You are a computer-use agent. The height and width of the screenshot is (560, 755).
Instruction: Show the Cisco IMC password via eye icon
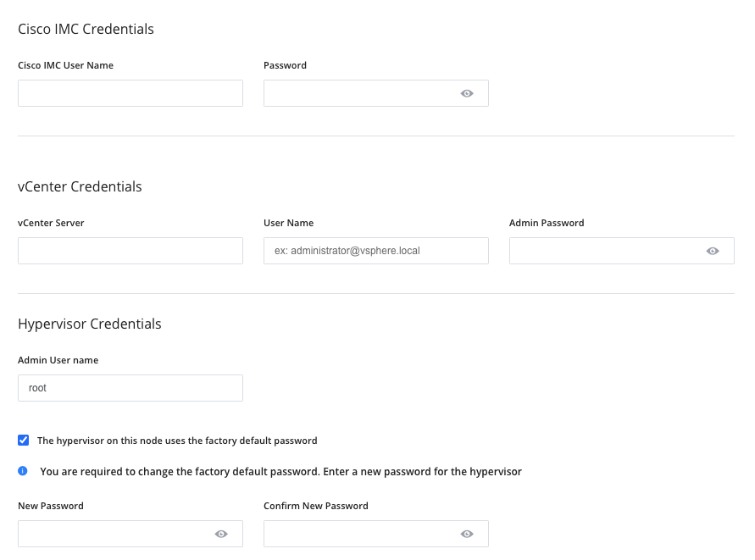point(467,93)
